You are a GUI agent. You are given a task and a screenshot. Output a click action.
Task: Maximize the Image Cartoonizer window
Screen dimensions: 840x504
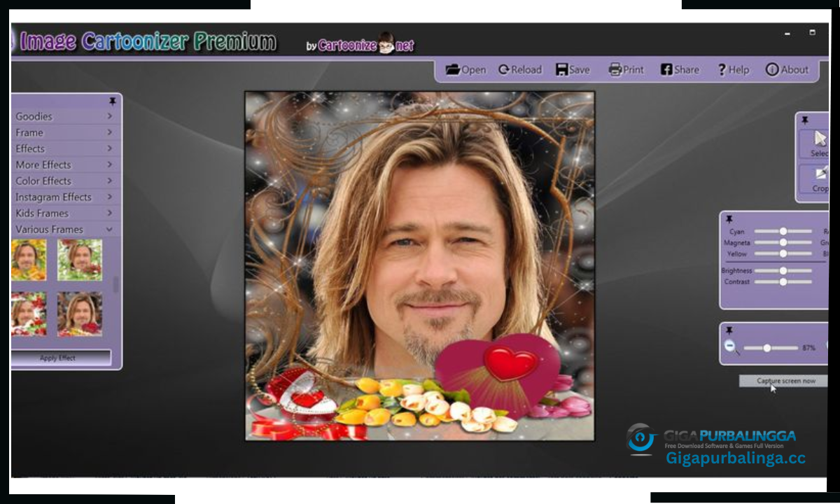pyautogui.click(x=813, y=32)
